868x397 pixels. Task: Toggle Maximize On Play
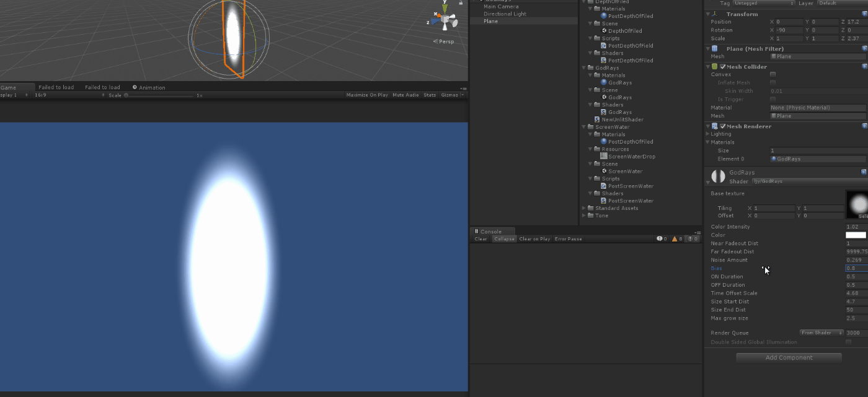367,95
